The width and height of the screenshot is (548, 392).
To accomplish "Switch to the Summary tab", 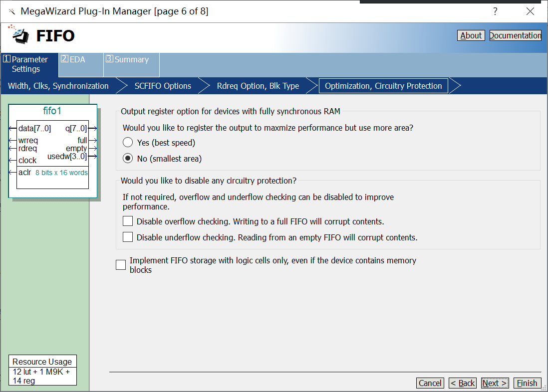I will click(x=131, y=64).
